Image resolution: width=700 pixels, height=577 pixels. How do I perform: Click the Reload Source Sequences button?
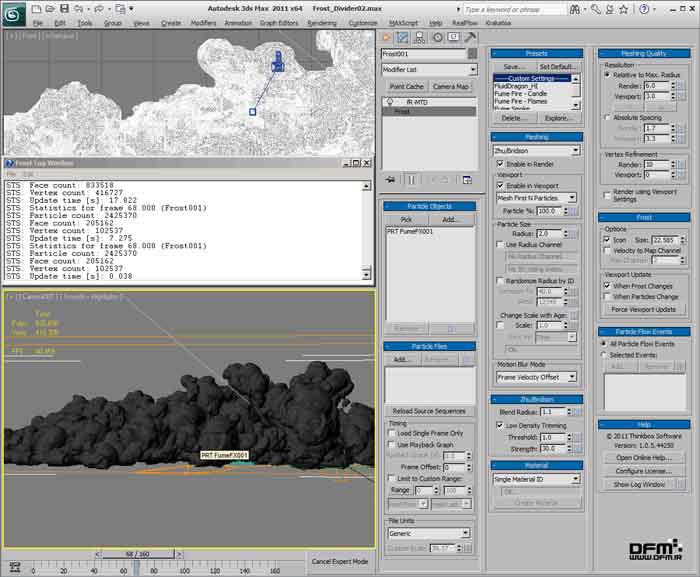click(429, 411)
